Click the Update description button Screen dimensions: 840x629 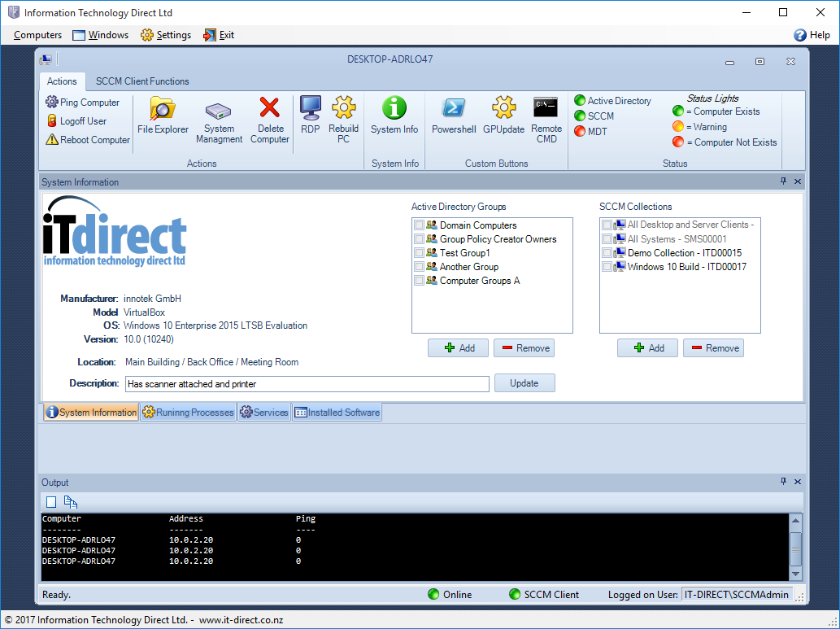pyautogui.click(x=524, y=383)
